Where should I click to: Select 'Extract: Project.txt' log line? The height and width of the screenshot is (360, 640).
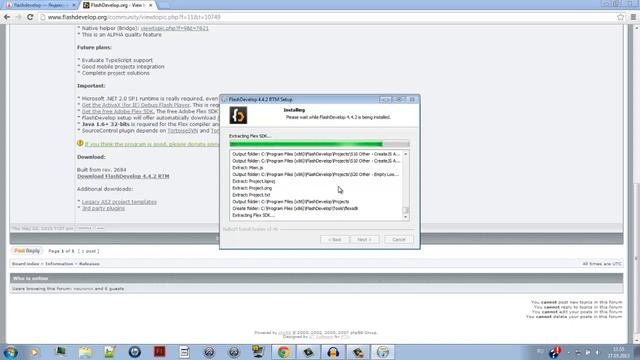click(x=251, y=195)
